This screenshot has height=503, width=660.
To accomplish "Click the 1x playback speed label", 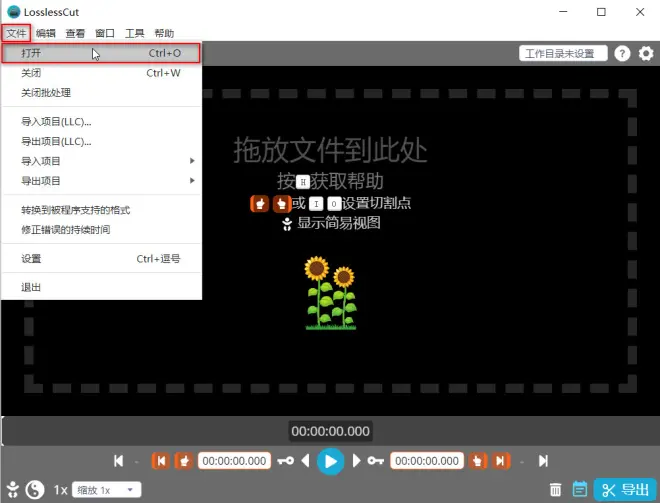I will click(60, 490).
